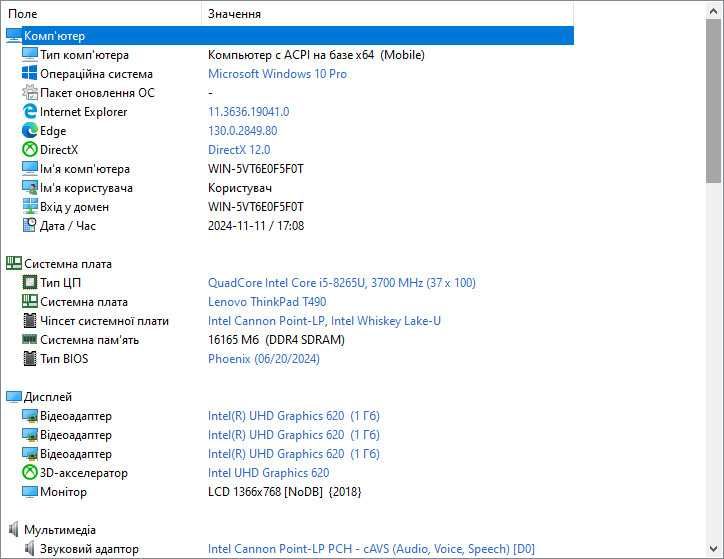Select the Комп'ютер group icon
724x559 pixels.
(14, 36)
